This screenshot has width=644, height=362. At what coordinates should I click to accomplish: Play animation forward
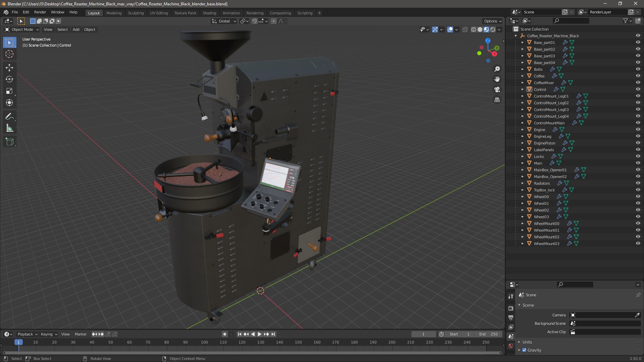(260, 334)
